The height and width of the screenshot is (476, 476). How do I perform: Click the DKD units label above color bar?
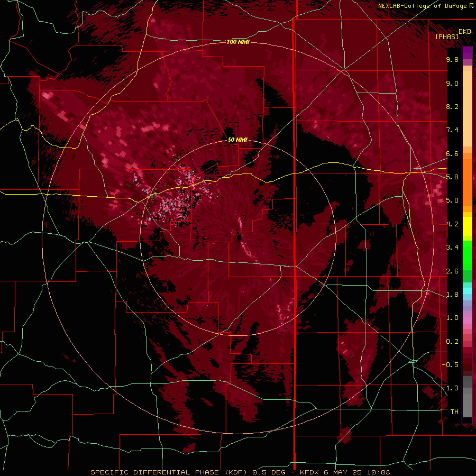pos(465,31)
